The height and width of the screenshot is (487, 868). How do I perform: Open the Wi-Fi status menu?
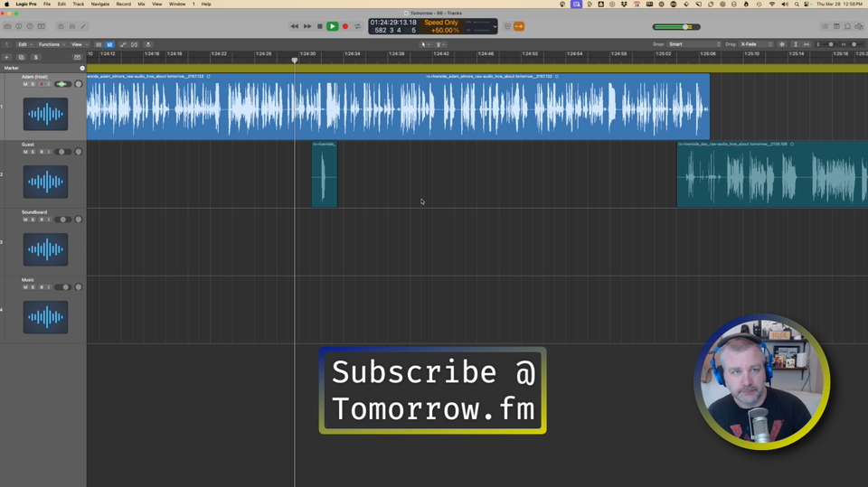(x=771, y=4)
